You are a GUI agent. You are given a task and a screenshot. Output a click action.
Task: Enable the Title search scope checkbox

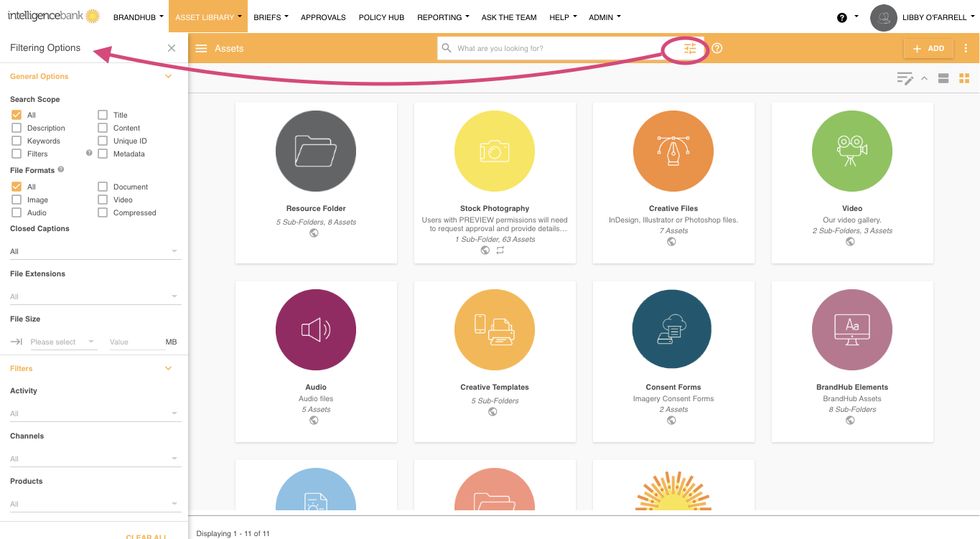103,115
